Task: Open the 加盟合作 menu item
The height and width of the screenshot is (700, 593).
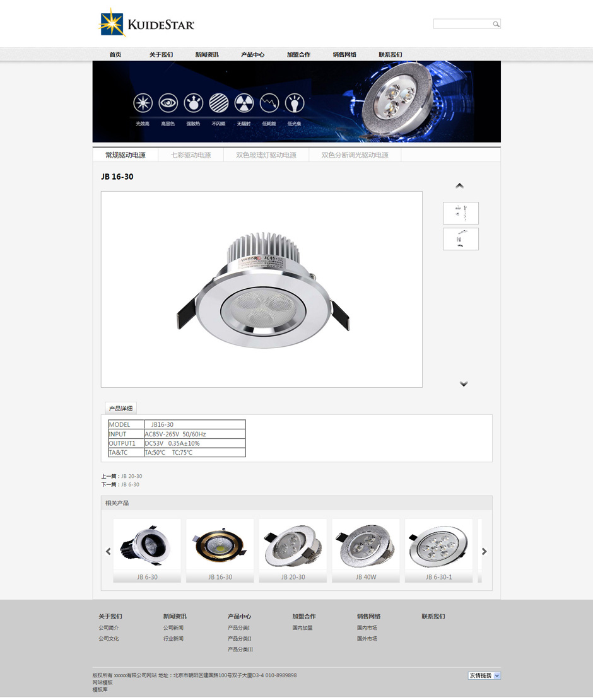Action: click(299, 54)
